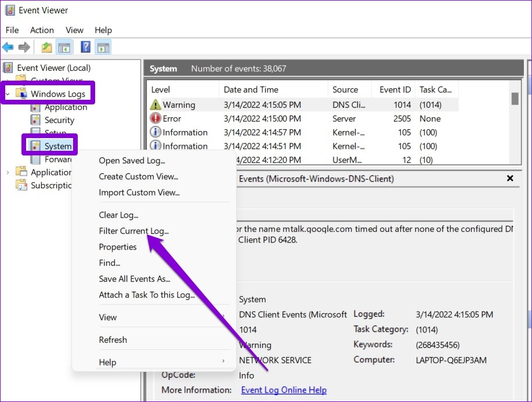Click the Up One Level folder icon

46,48
